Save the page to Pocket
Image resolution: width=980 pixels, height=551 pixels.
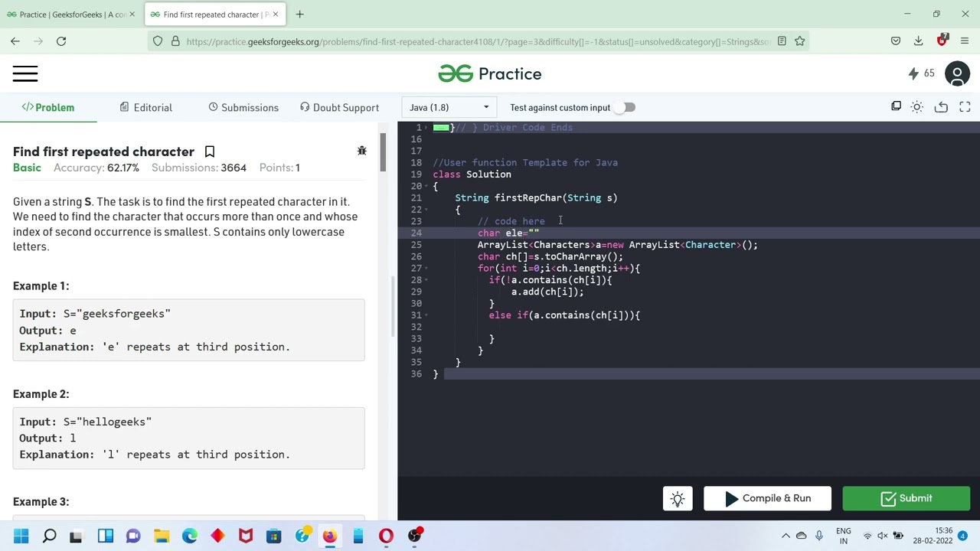(x=895, y=41)
